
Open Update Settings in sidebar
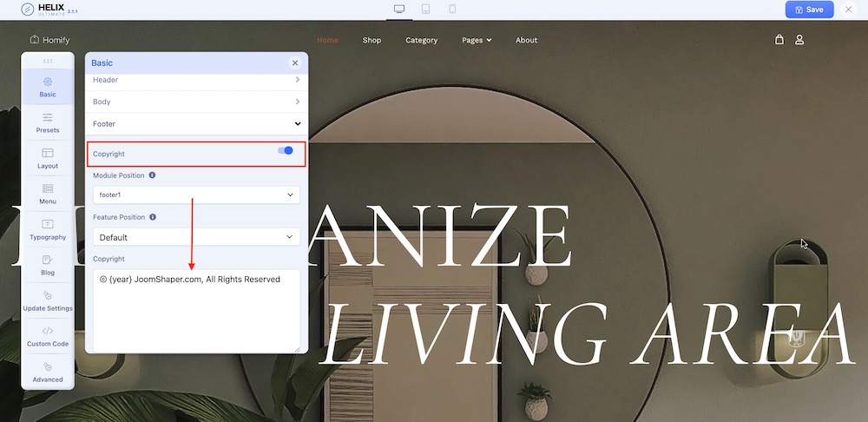[48, 301]
